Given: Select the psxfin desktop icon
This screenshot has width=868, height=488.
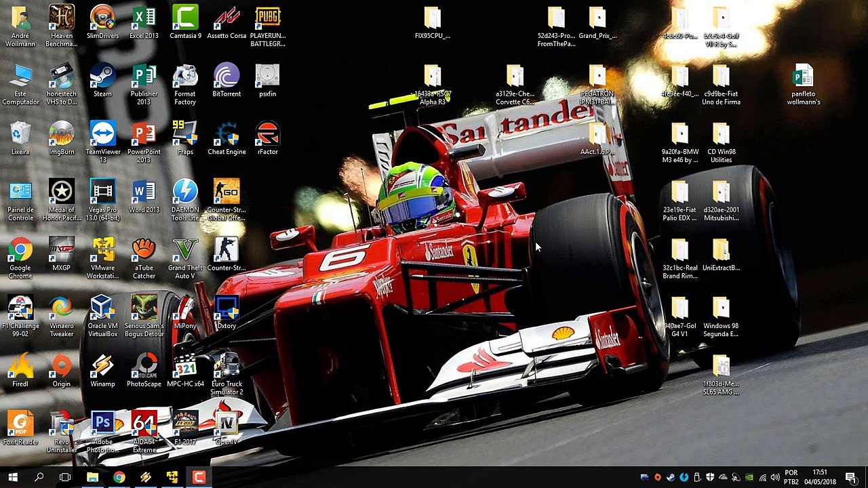Looking at the screenshot, I should coord(268,81).
